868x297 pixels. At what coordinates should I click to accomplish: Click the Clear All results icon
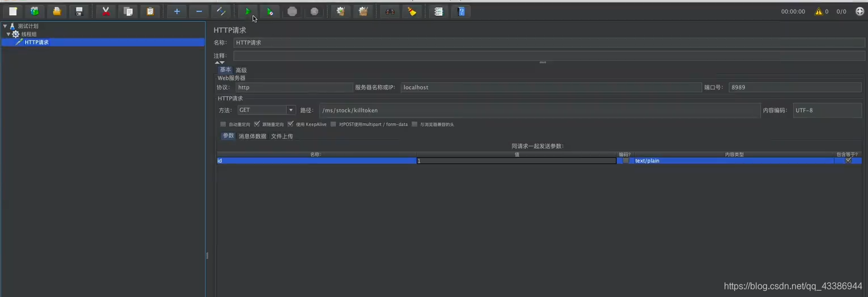(363, 11)
